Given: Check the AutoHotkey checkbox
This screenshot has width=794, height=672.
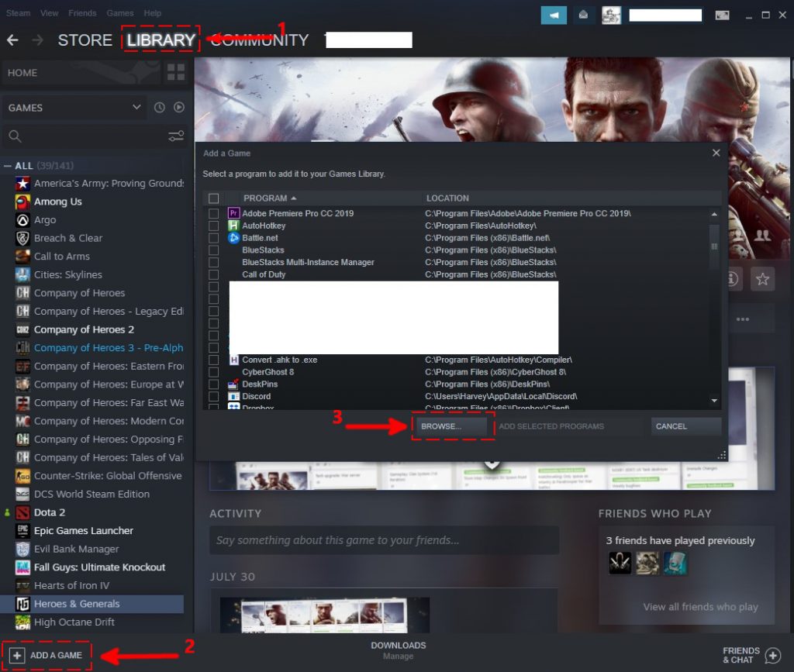Looking at the screenshot, I should [x=214, y=226].
